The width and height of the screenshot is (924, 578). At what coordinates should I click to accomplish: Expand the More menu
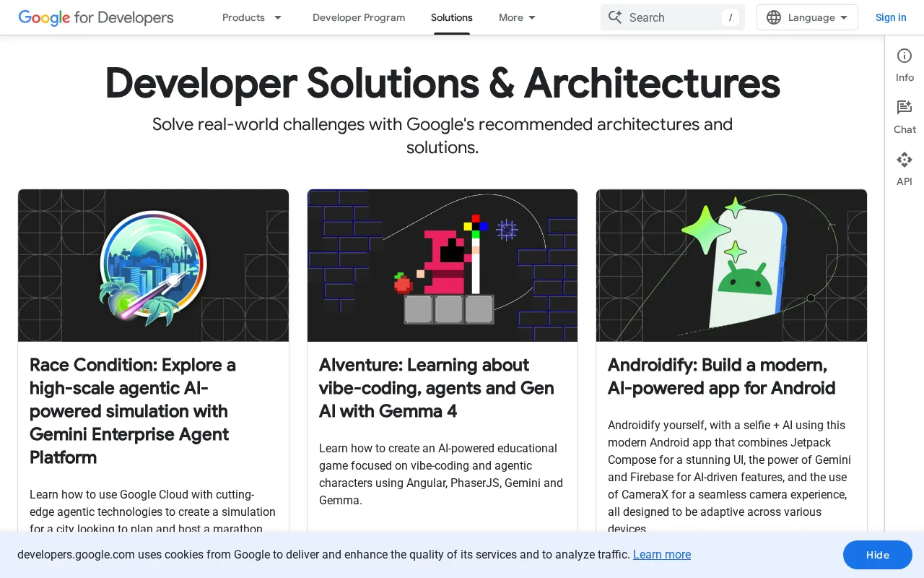[518, 17]
